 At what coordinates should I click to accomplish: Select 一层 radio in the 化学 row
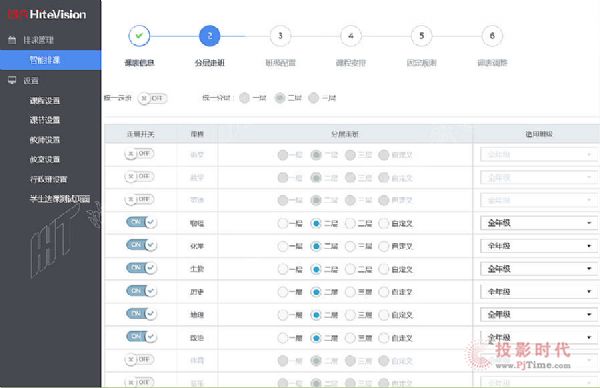click(x=282, y=246)
